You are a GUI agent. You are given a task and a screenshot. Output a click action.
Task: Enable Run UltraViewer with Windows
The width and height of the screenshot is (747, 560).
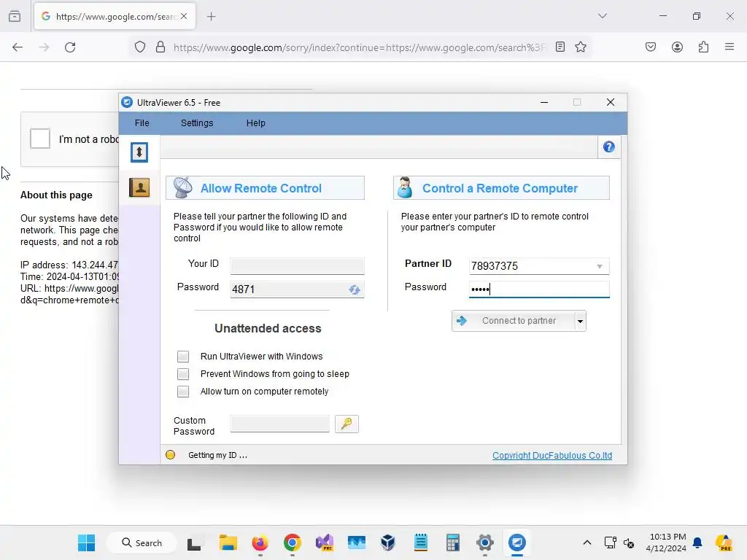pyautogui.click(x=183, y=357)
